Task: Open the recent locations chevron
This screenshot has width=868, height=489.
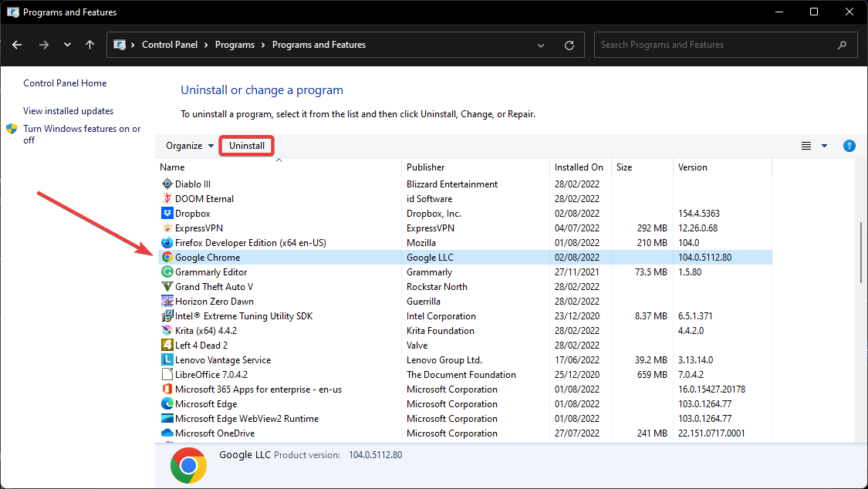Action: pyautogui.click(x=68, y=45)
